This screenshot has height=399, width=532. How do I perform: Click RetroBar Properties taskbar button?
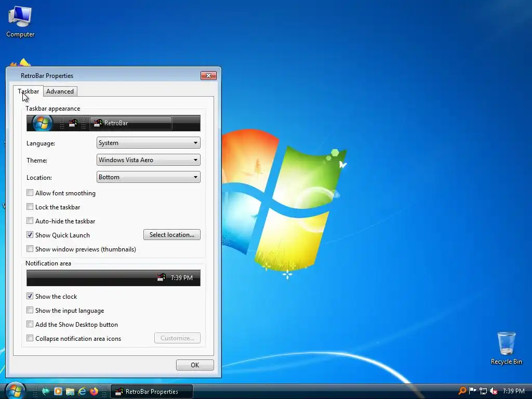pos(152,392)
